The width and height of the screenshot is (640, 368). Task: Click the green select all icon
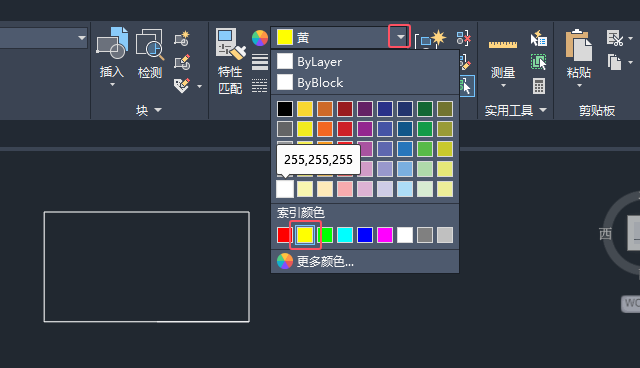coord(539,62)
